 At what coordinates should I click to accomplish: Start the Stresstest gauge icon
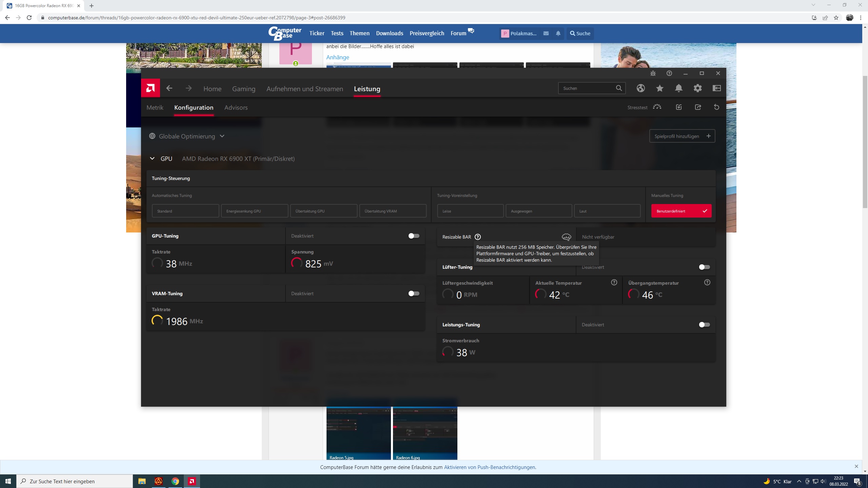click(x=657, y=107)
